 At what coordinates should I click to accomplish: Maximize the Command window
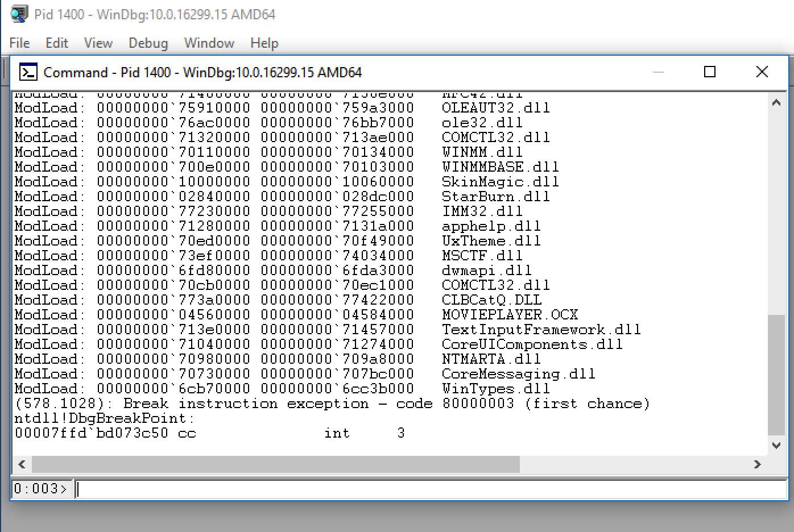tap(710, 72)
